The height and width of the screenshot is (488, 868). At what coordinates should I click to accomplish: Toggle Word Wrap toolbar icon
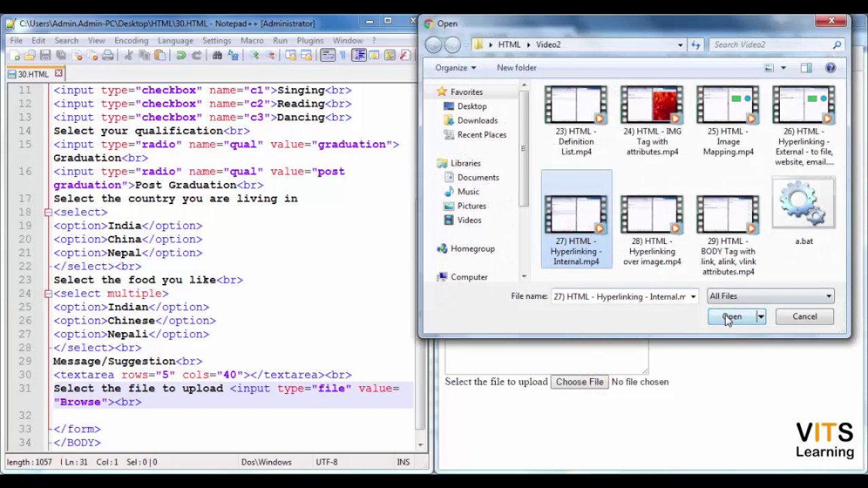click(x=328, y=56)
